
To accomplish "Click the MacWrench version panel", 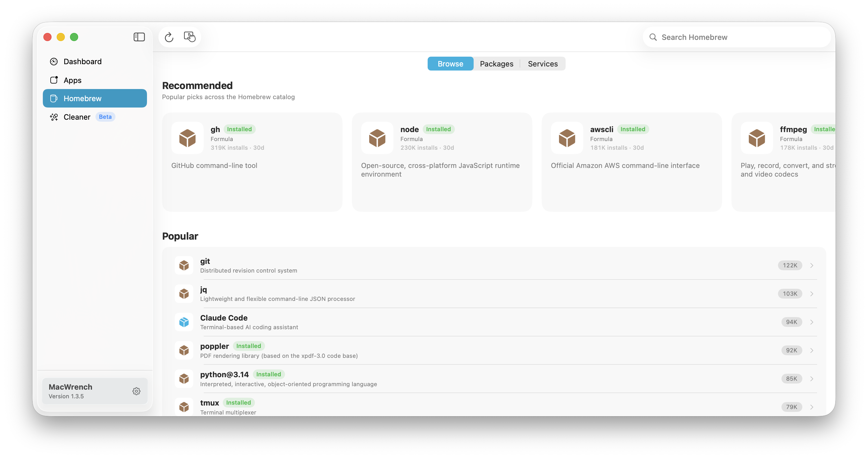I will coord(95,391).
